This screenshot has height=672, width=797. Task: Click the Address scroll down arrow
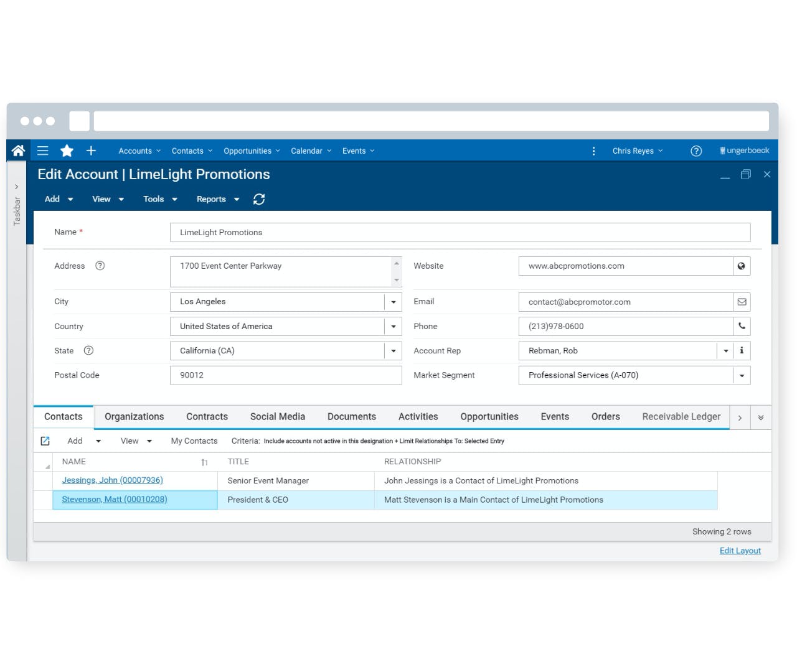(397, 280)
